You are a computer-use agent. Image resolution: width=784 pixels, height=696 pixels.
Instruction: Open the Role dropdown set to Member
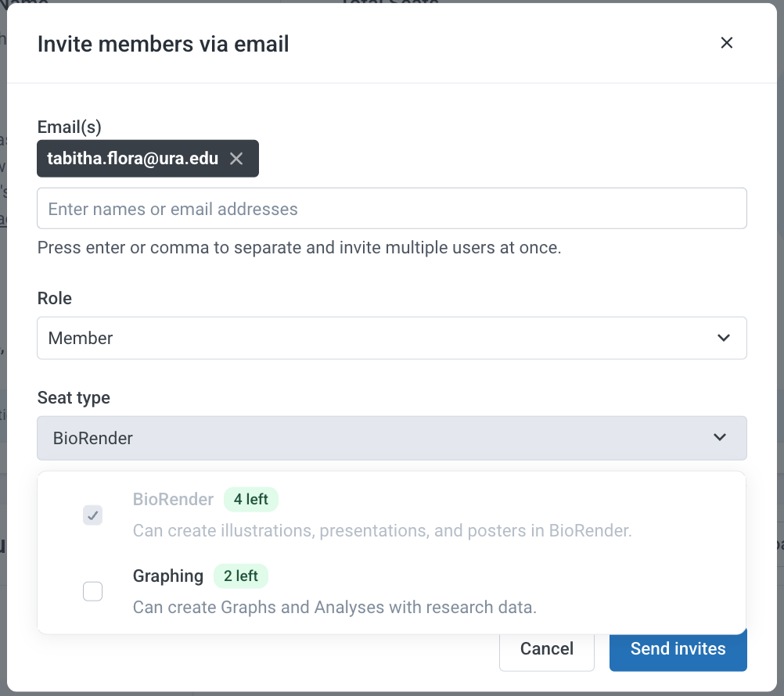[x=391, y=339]
